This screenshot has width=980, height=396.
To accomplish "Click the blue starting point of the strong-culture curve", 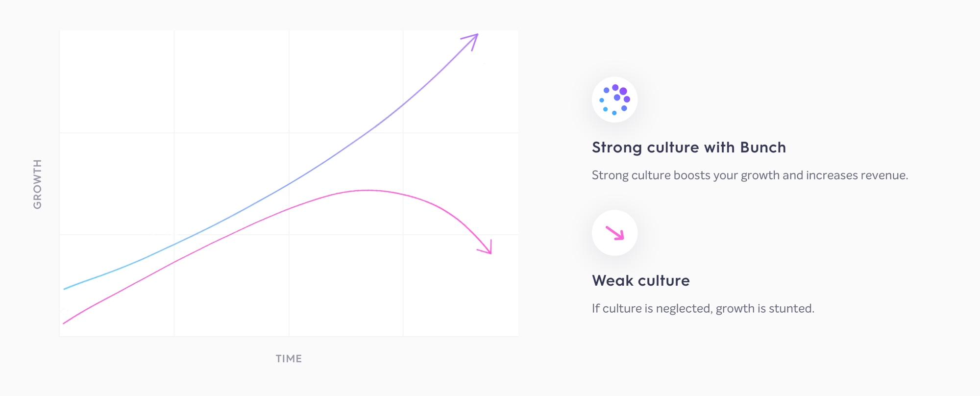I will tap(65, 289).
